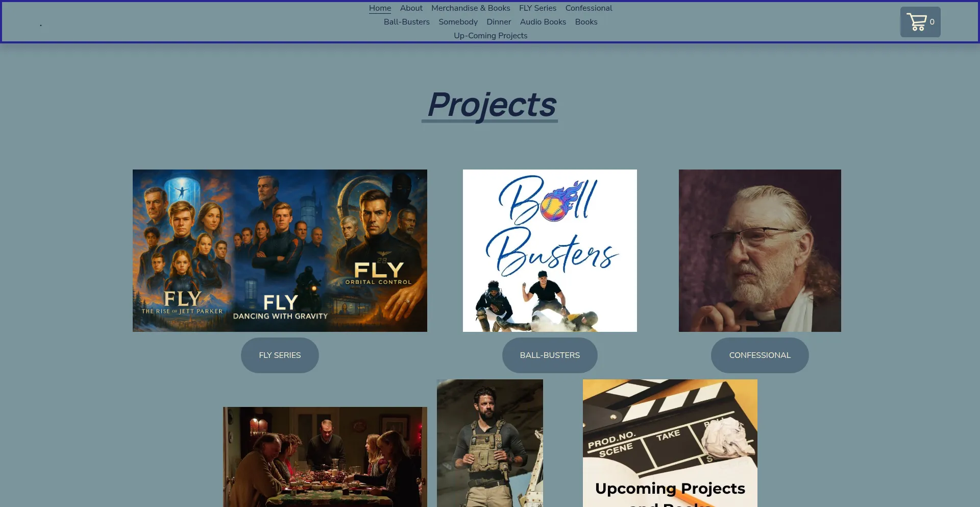
Task: Open the shopping cart icon
Action: (919, 22)
